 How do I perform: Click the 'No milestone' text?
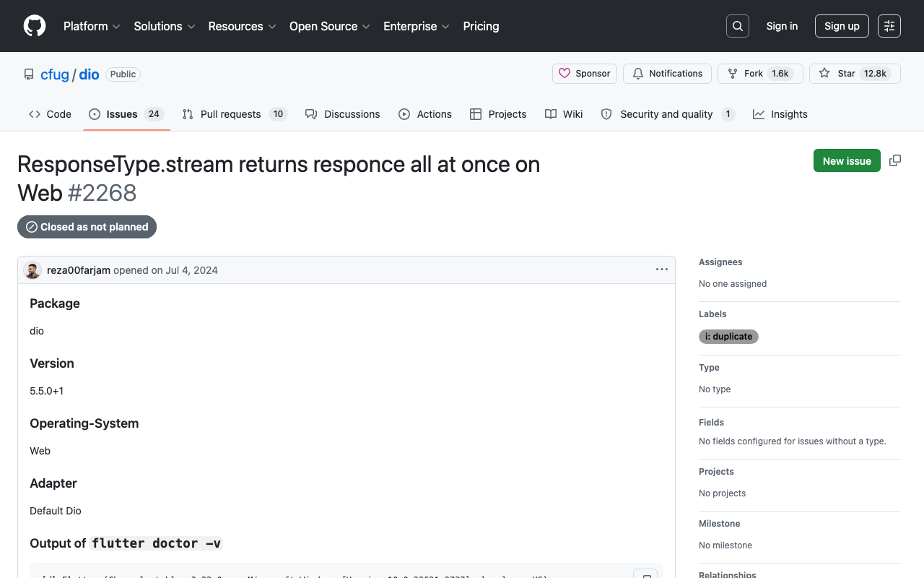pyautogui.click(x=725, y=545)
